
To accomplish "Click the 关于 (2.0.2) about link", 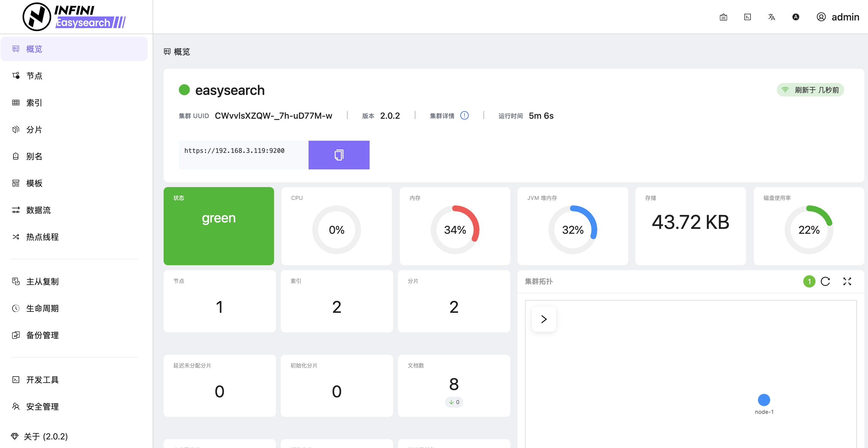I will (x=45, y=436).
